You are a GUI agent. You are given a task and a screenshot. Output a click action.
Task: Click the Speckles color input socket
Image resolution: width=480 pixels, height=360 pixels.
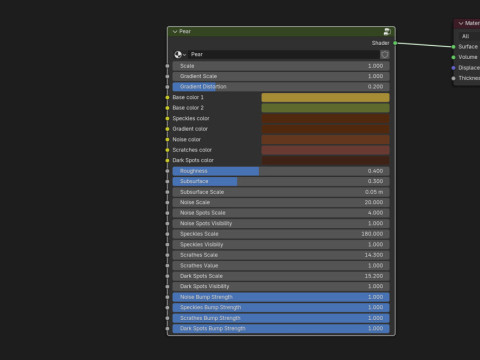tap(167, 118)
